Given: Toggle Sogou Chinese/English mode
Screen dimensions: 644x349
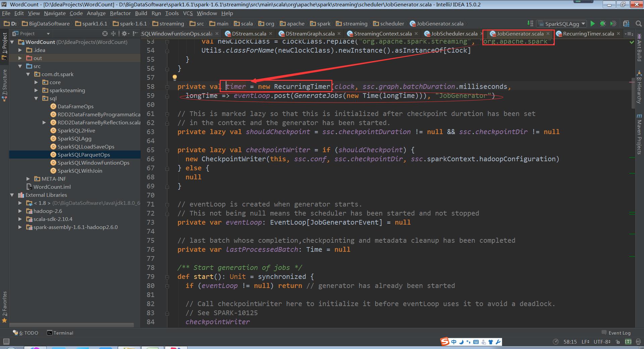Looking at the screenshot, I should [454, 342].
